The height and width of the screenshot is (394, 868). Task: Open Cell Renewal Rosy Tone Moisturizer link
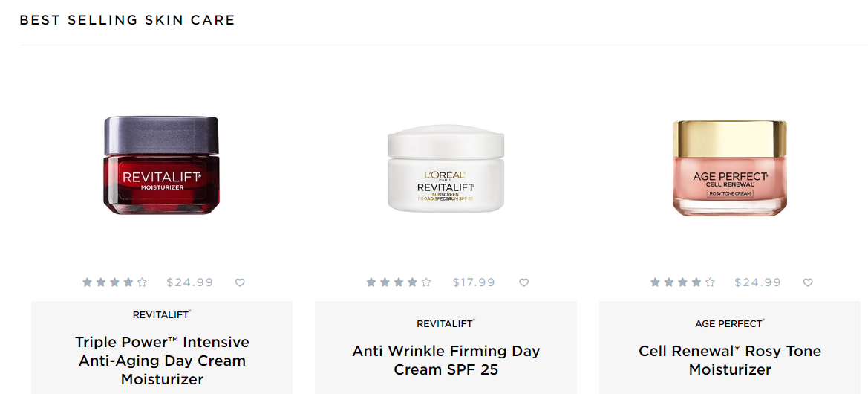point(730,360)
